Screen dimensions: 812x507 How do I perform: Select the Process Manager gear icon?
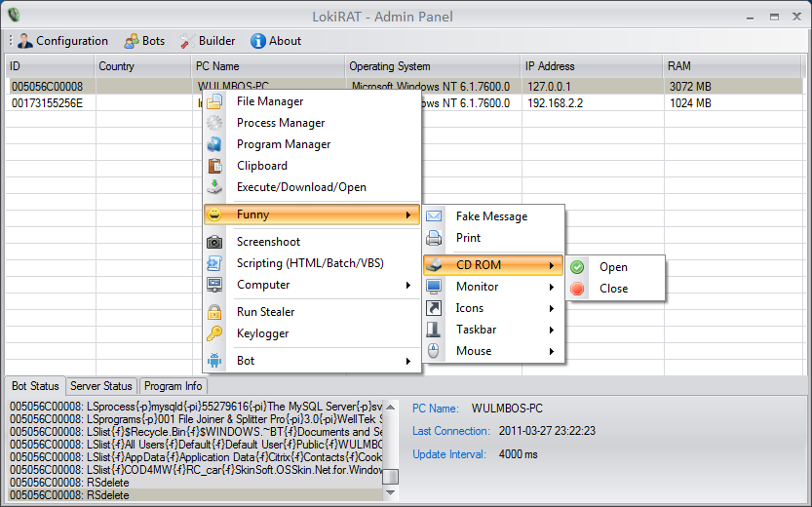(214, 123)
